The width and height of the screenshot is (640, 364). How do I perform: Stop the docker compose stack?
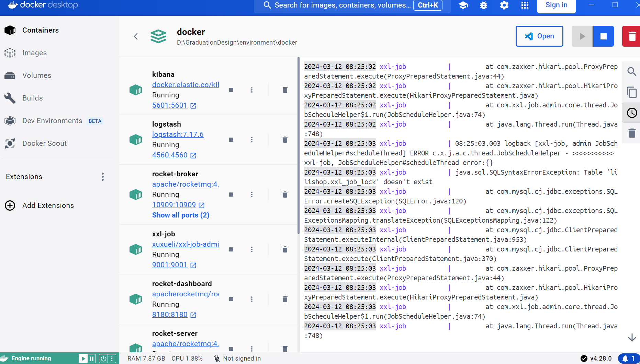click(x=604, y=36)
